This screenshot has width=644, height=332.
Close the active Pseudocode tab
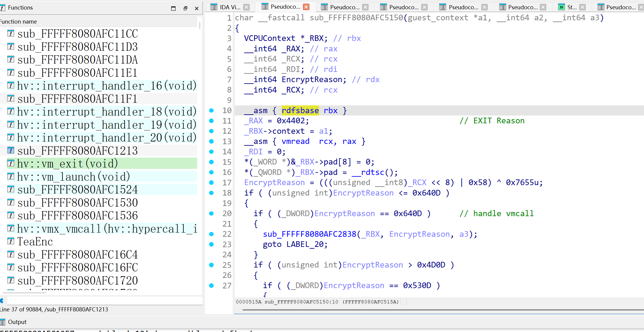coord(306,7)
